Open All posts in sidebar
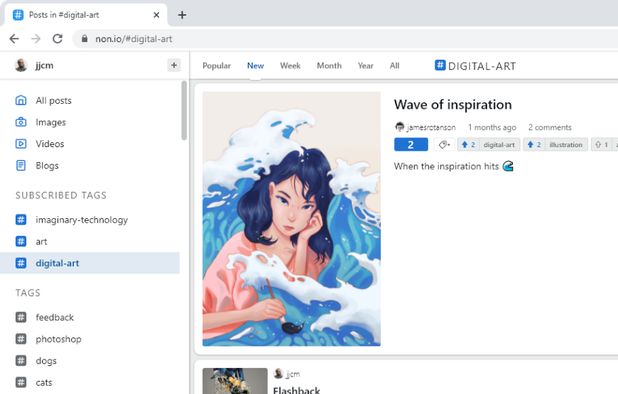The height and width of the screenshot is (394, 618). coord(53,100)
